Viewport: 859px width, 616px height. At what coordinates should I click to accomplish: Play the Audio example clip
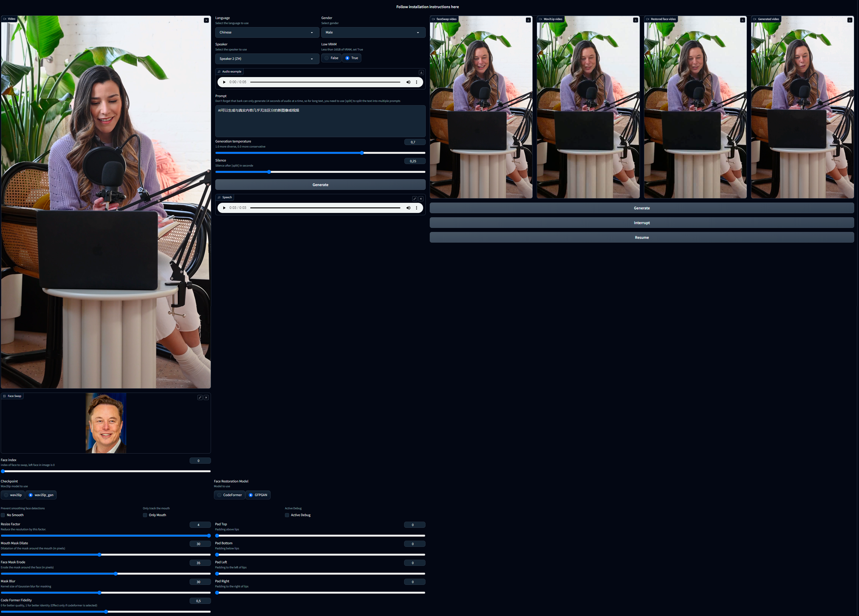coord(224,82)
